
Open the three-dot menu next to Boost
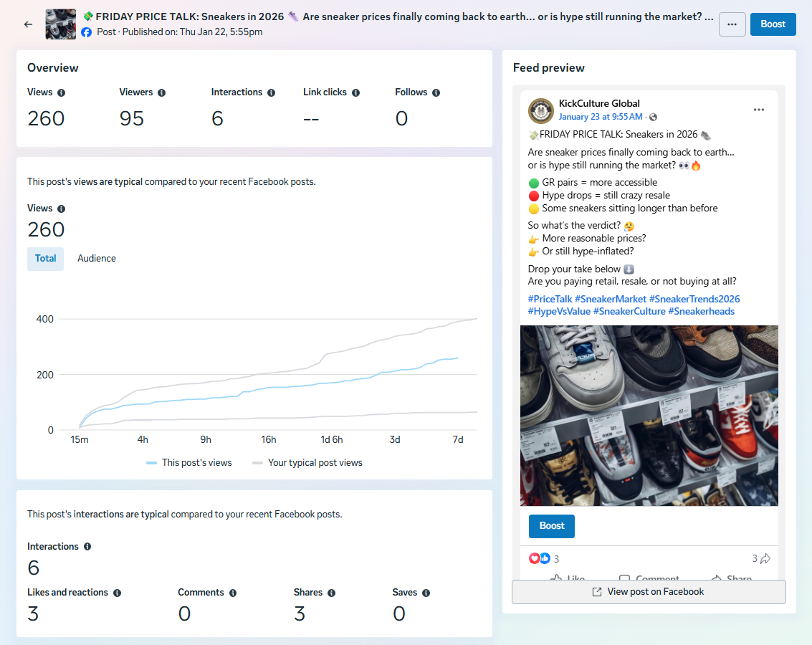(x=732, y=24)
